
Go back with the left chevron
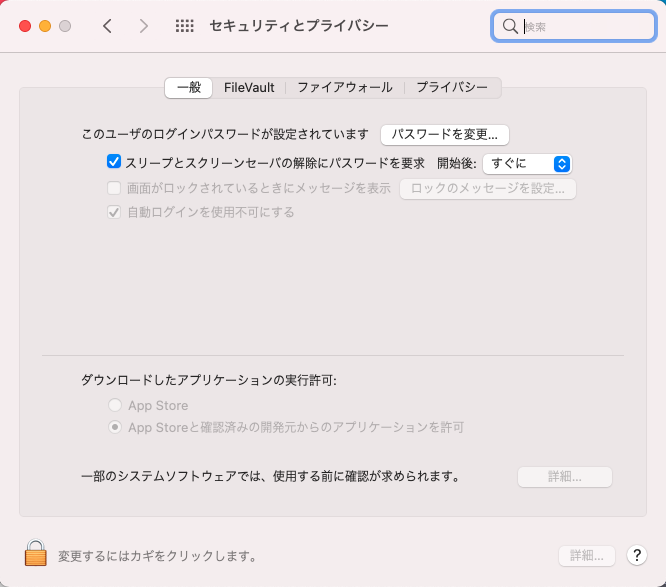click(107, 26)
